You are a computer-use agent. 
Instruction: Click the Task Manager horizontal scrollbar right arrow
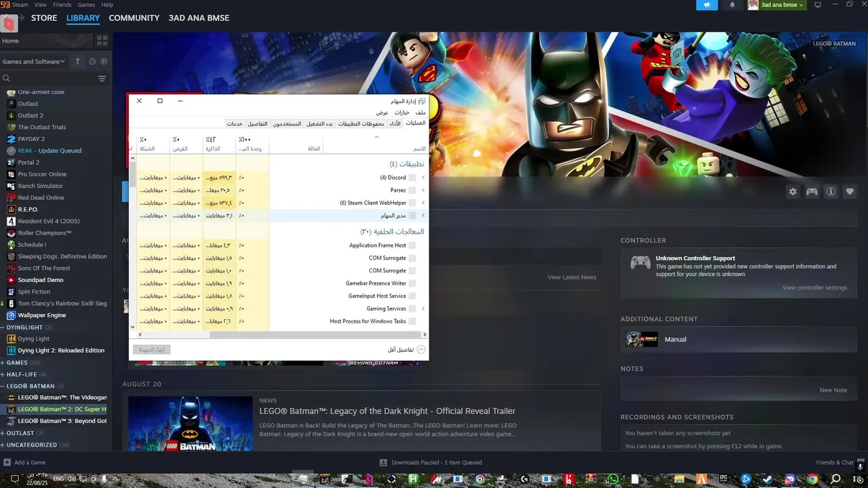click(x=425, y=334)
